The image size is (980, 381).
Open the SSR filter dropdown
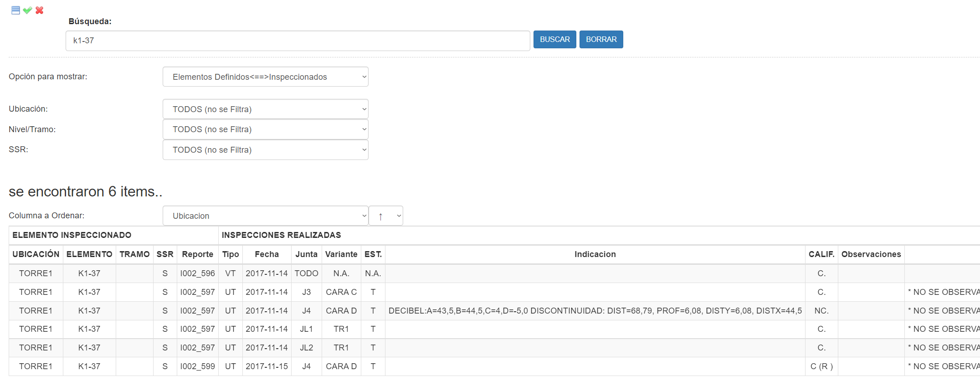[265, 150]
